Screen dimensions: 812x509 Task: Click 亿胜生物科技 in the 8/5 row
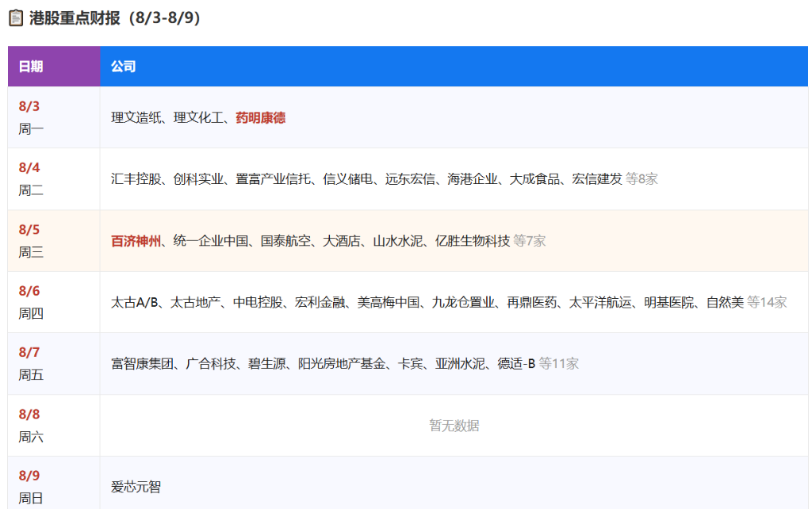[473, 241]
